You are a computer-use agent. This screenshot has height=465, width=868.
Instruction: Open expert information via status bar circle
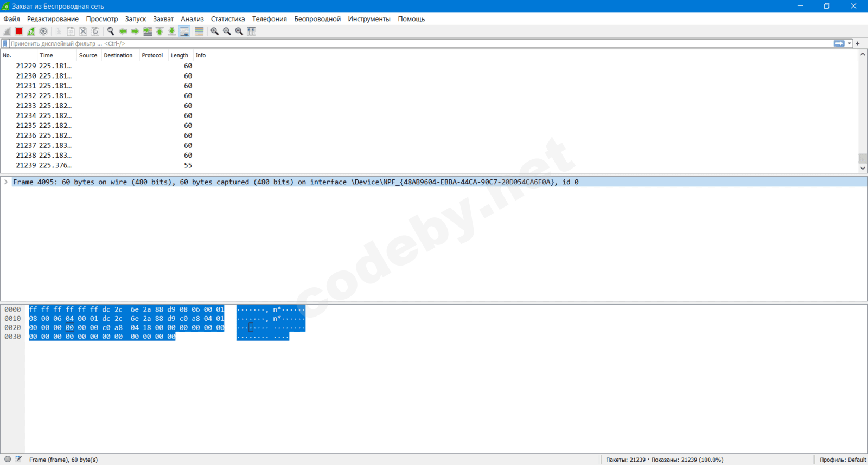(8, 459)
